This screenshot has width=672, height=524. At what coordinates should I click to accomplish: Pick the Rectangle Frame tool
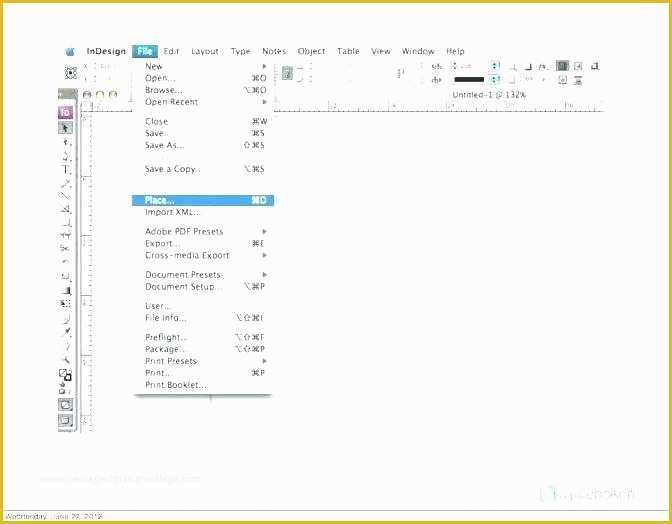point(66,210)
